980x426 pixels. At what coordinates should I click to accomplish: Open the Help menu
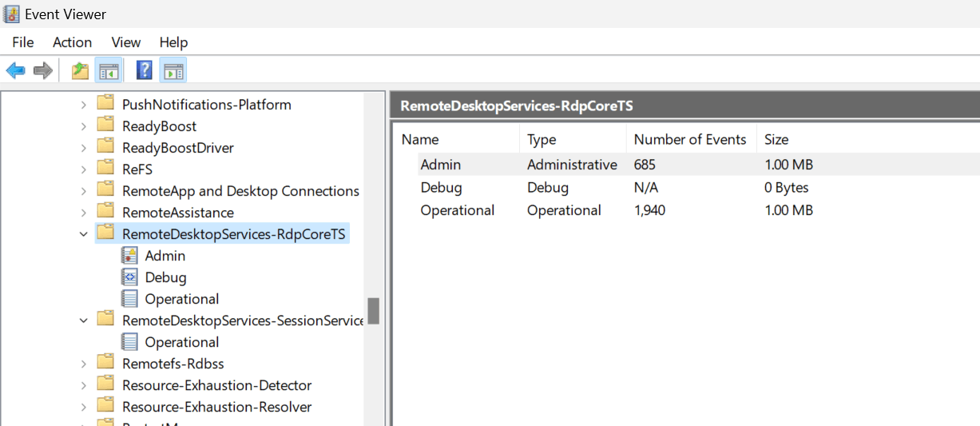(173, 42)
